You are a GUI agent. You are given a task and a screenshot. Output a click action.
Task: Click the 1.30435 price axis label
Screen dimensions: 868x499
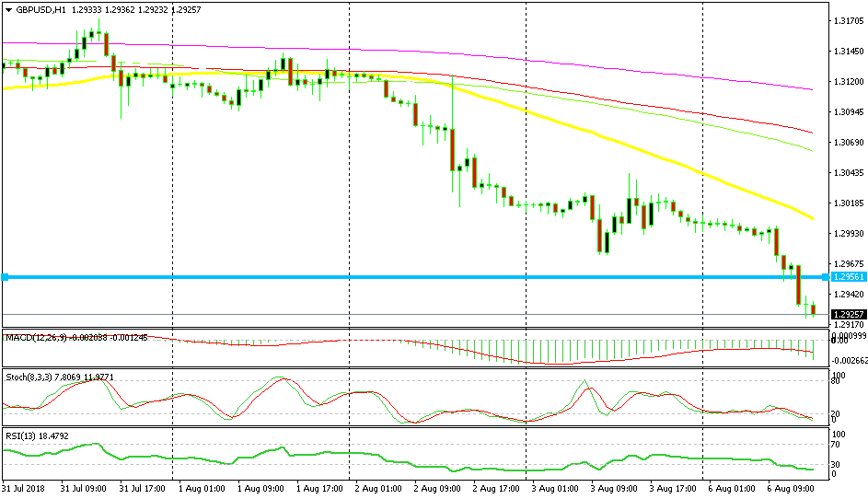click(x=848, y=173)
